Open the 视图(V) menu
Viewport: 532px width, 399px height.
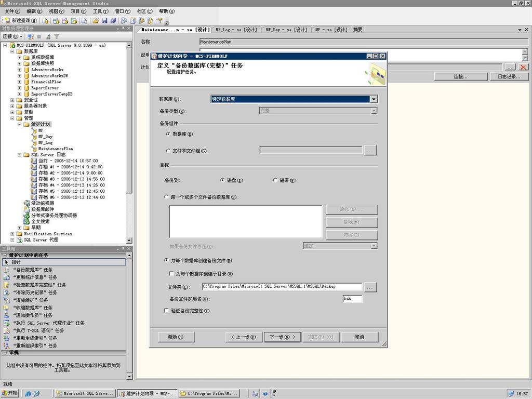pos(56,11)
